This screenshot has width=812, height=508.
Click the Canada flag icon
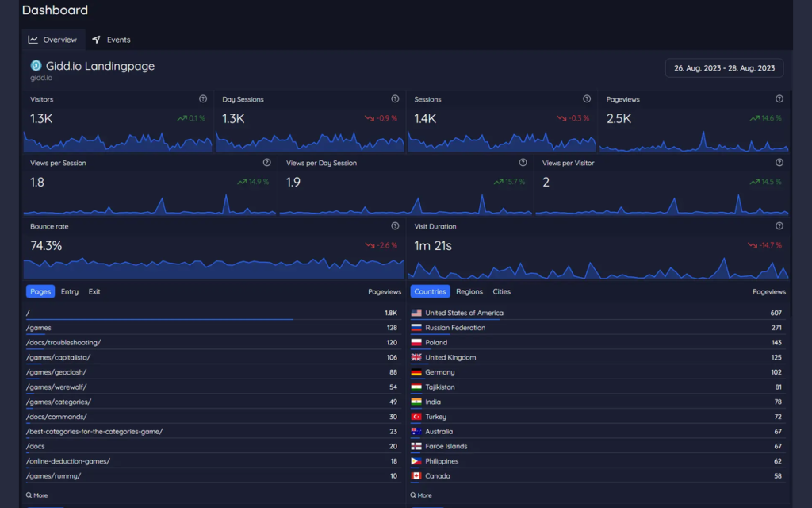coord(416,476)
